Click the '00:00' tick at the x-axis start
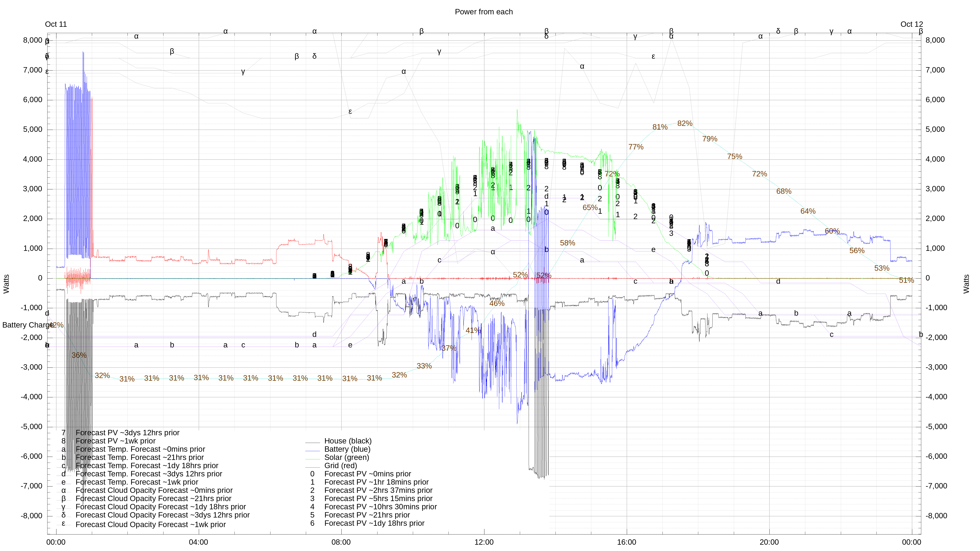This screenshot has width=980, height=551. point(56,542)
